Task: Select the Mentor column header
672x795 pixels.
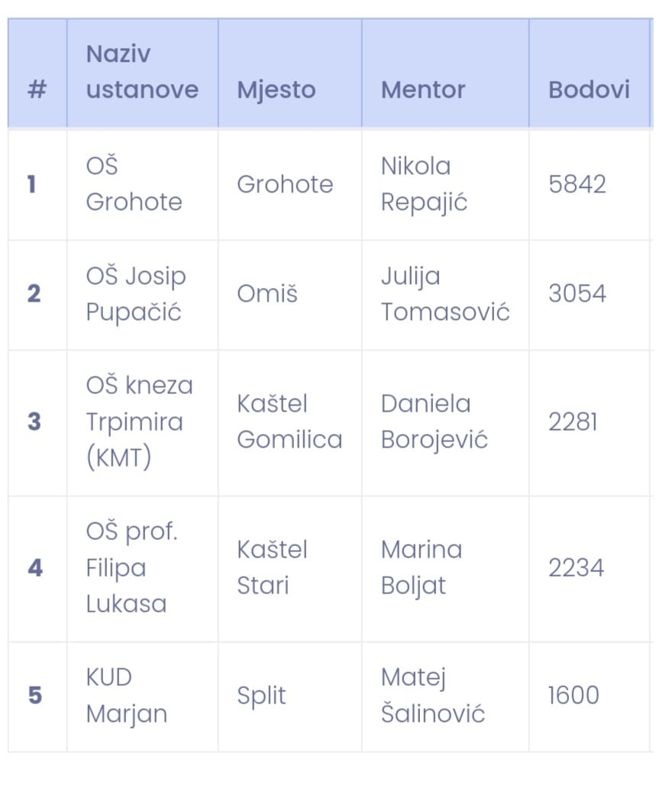Action: pos(445,72)
